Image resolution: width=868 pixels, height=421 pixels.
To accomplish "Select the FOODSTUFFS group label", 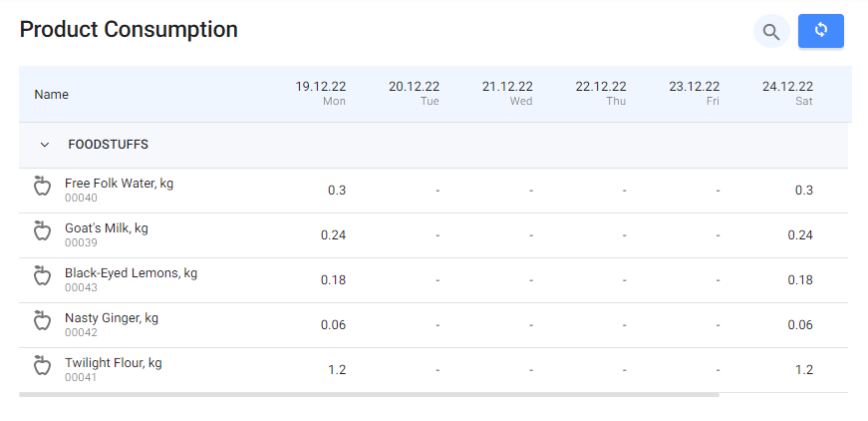I will (108, 145).
